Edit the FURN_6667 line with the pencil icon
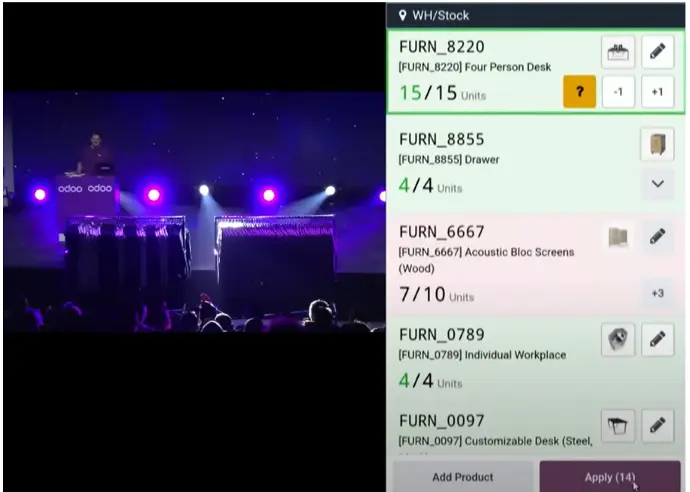The image size is (690, 492). pos(657,237)
